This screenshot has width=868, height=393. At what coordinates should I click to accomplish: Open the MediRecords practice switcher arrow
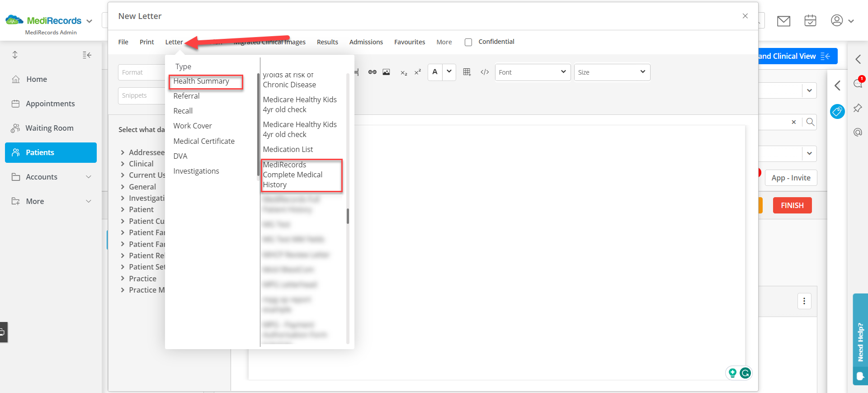pos(89,21)
